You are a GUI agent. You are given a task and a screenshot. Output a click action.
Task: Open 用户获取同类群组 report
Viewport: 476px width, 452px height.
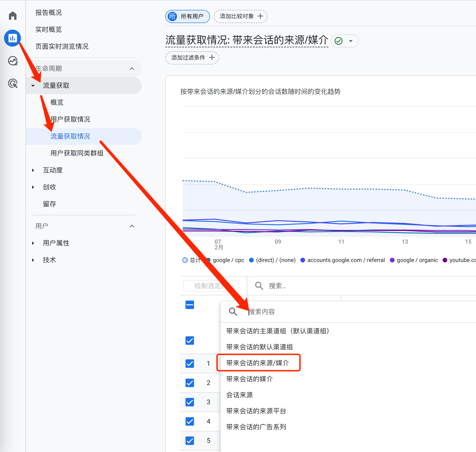77,153
